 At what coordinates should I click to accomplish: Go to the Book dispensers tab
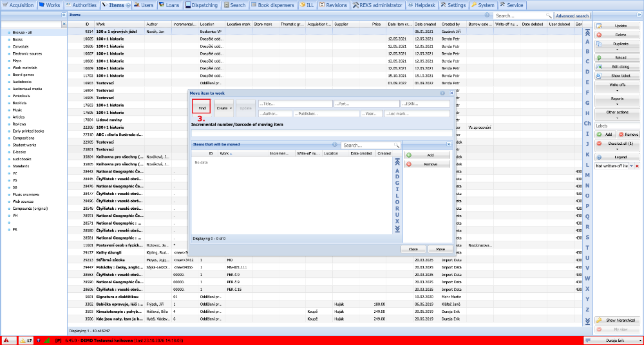272,5
